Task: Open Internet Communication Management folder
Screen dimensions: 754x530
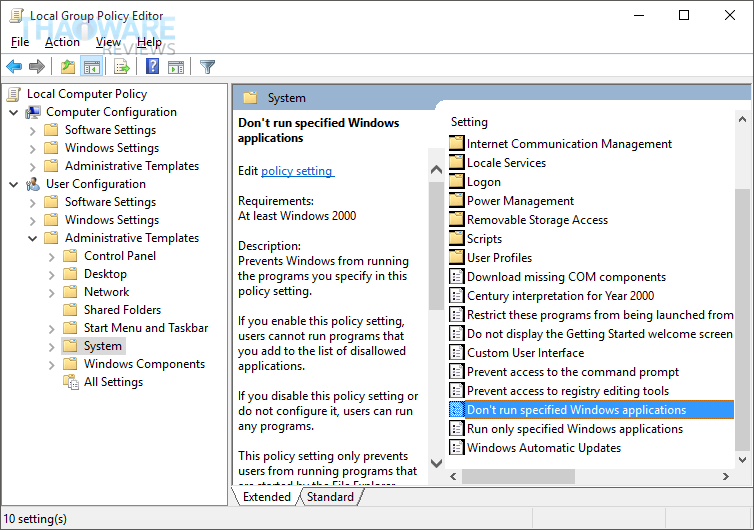Action: click(x=569, y=144)
